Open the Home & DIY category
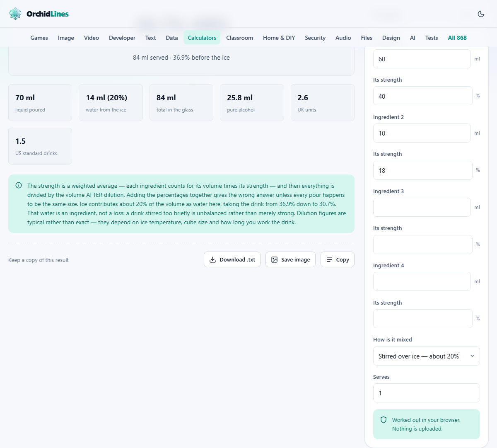The height and width of the screenshot is (448, 497). 279,38
